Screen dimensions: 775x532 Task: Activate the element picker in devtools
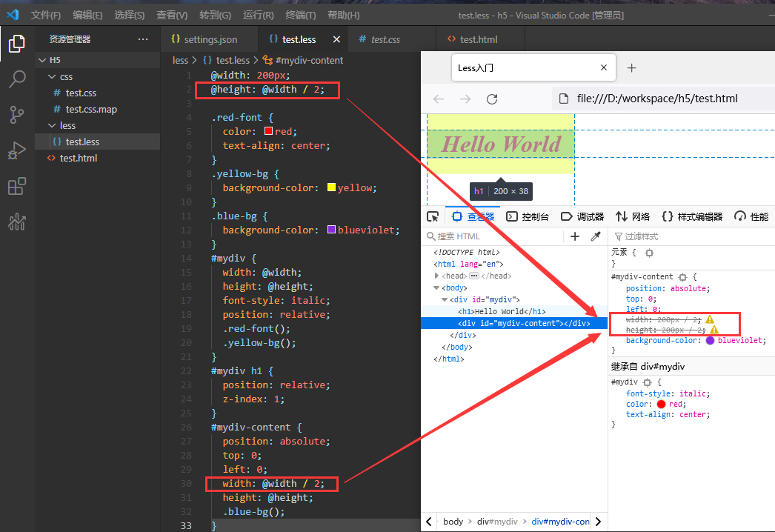433,216
